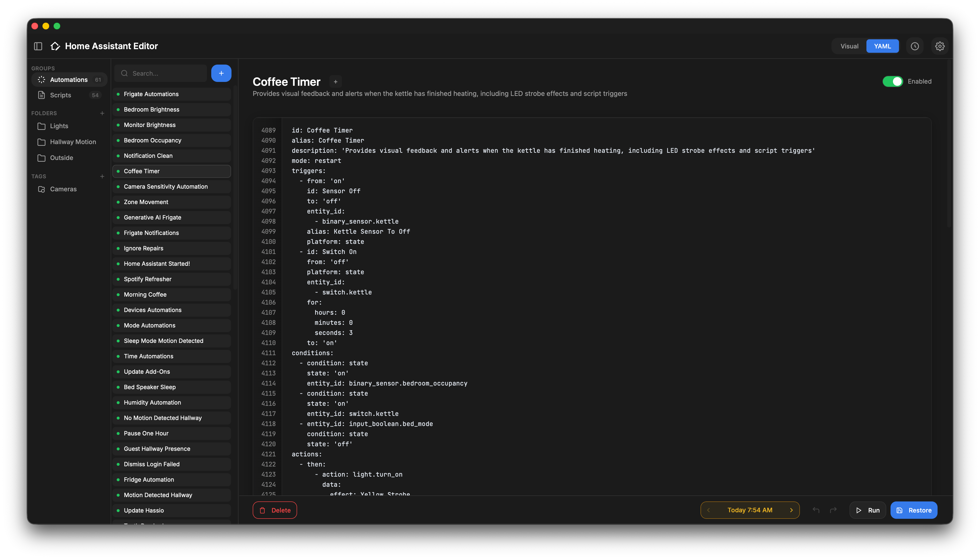Select Notification Clean automation

click(172, 156)
